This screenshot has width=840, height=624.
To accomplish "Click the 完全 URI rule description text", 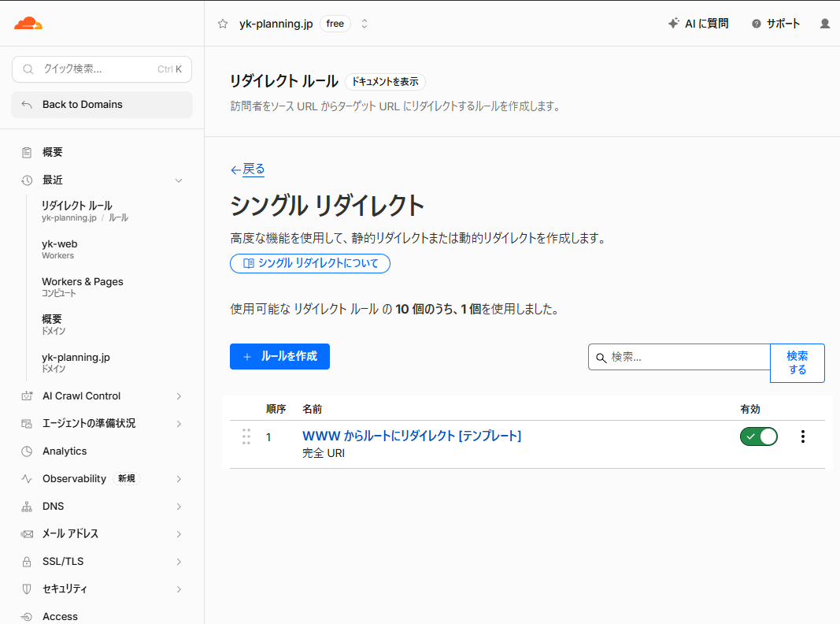I will 324,453.
